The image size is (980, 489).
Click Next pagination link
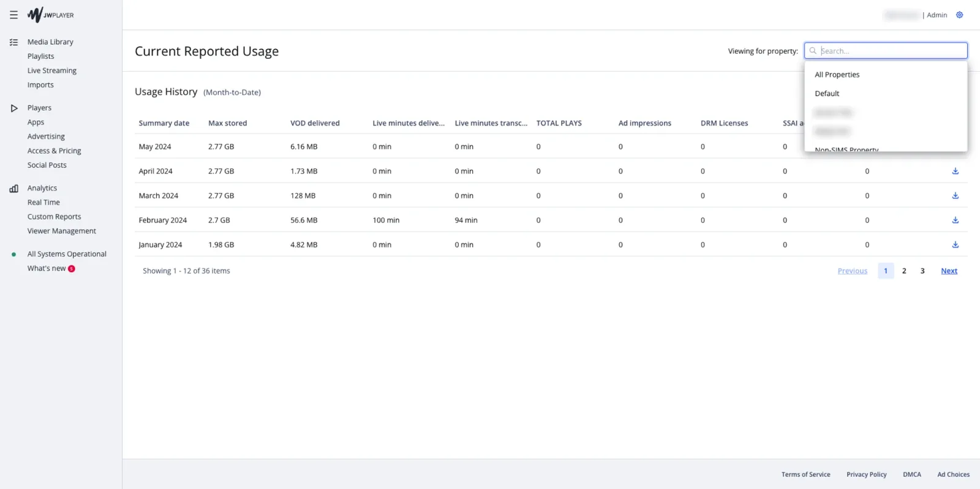pos(949,271)
